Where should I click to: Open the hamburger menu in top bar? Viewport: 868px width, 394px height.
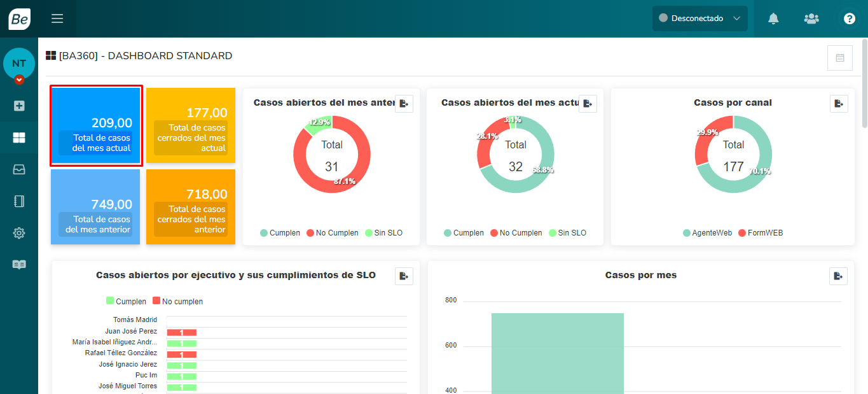(57, 18)
